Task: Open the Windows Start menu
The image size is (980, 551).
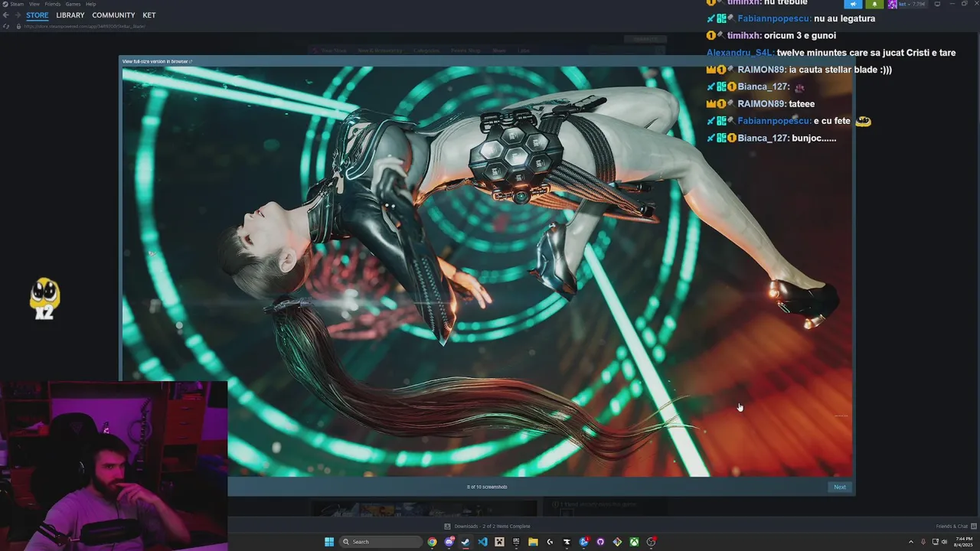Action: (329, 542)
